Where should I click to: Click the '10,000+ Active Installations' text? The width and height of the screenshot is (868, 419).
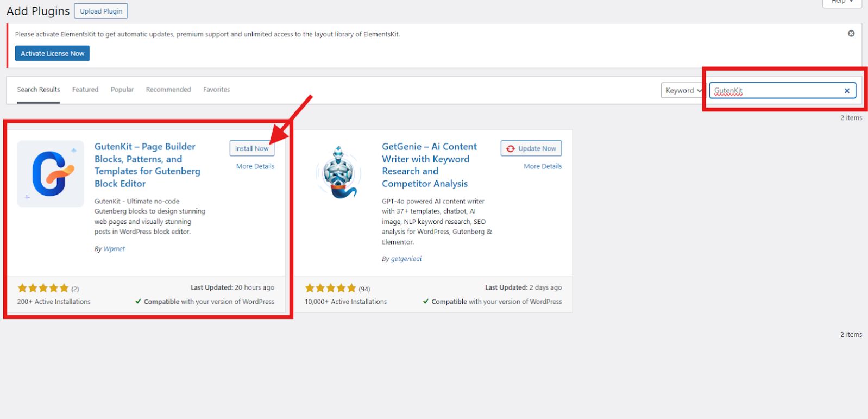click(346, 302)
